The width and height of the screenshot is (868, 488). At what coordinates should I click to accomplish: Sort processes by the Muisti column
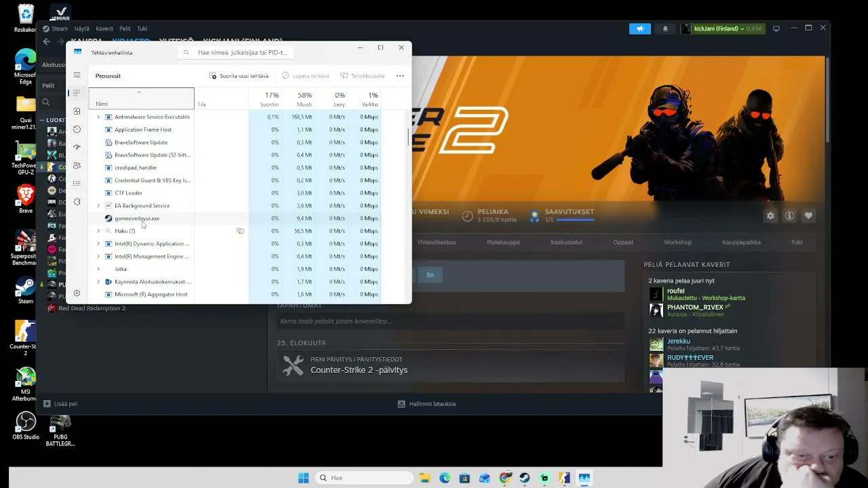(x=299, y=99)
